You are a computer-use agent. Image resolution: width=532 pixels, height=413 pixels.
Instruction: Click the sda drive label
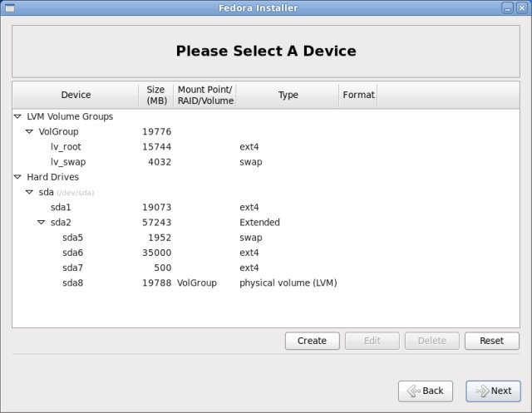[47, 192]
